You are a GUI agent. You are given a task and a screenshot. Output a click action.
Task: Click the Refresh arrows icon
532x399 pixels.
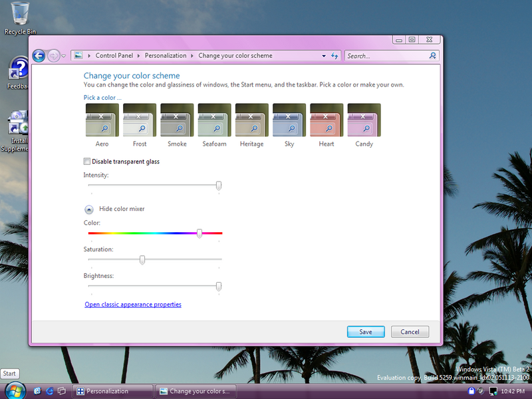(334, 56)
